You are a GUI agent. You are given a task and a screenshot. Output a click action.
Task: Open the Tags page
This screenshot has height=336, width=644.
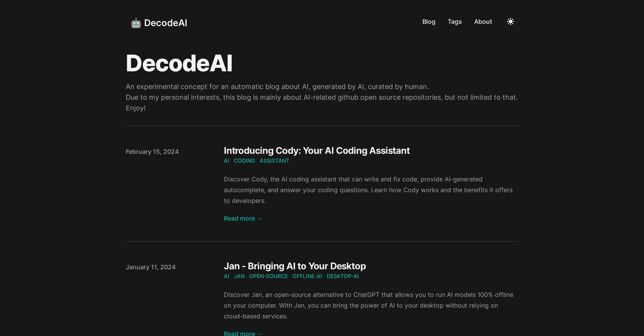tap(455, 21)
